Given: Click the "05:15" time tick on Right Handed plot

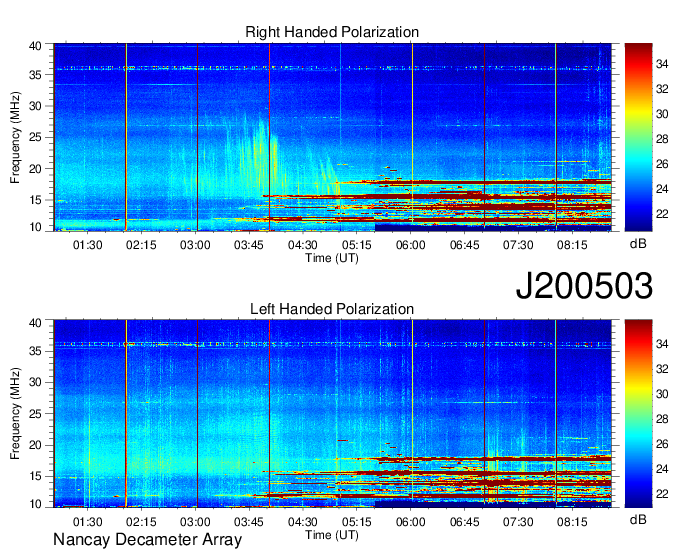Looking at the screenshot, I should (356, 245).
